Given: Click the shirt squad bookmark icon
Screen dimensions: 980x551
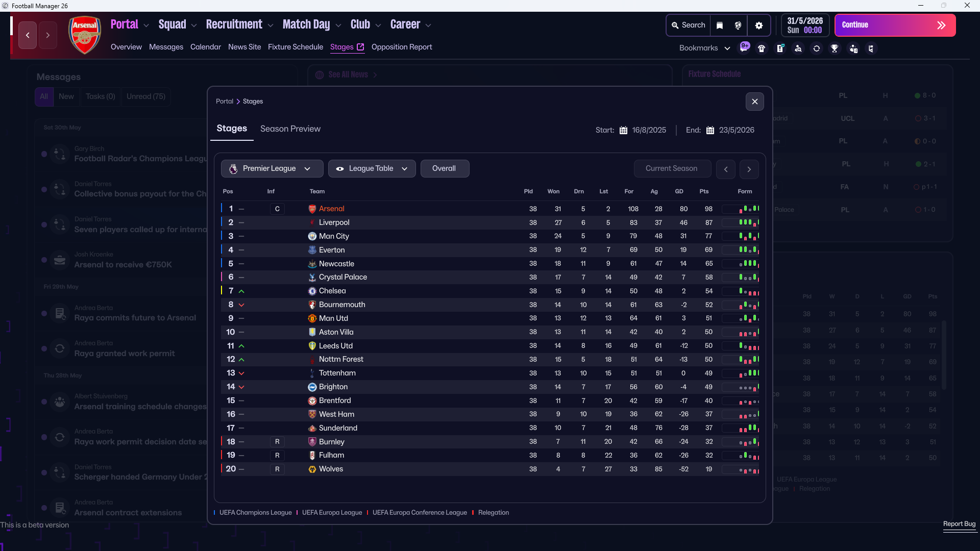Looking at the screenshot, I should [x=762, y=48].
